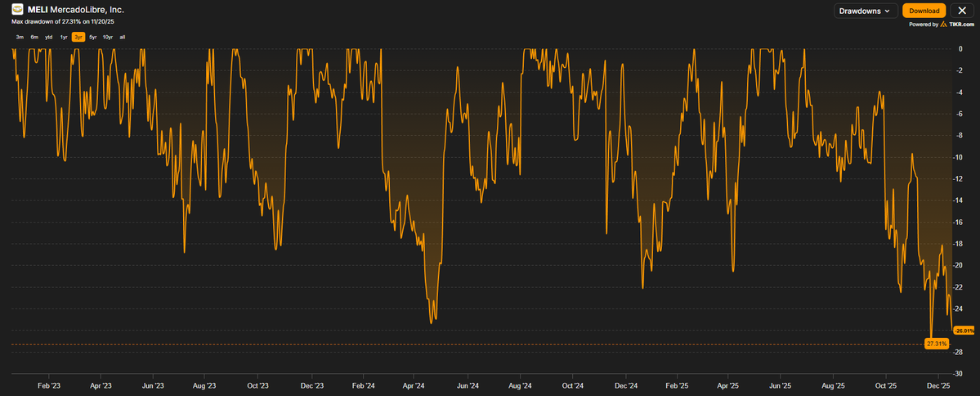Click the Feb '23 axis label

tap(49, 387)
